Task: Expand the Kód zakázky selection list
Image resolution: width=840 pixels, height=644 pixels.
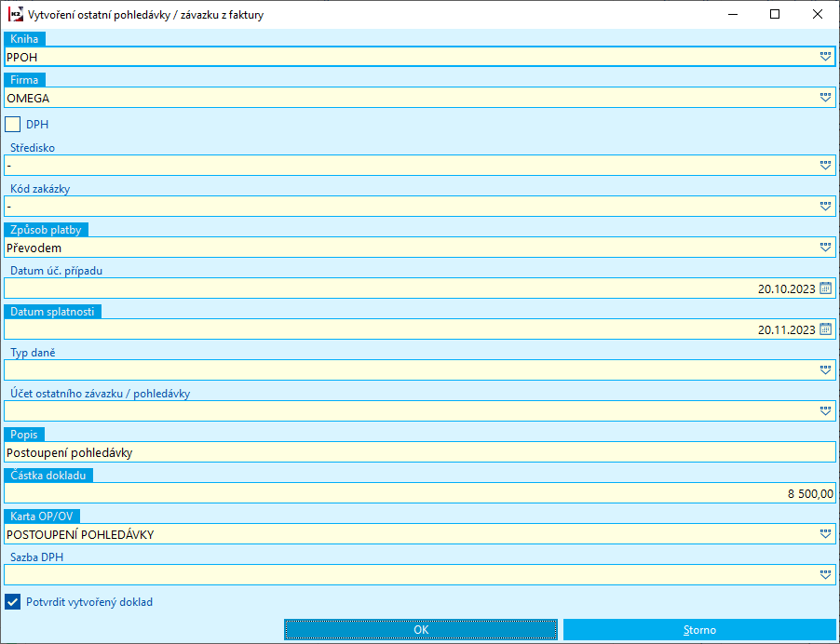Action: click(825, 206)
